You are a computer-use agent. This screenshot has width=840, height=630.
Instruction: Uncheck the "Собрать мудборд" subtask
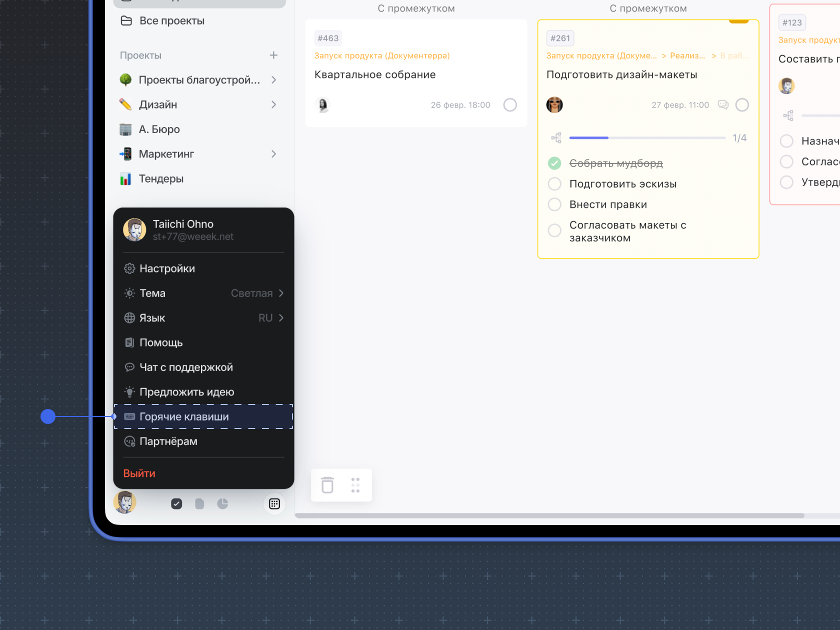point(554,163)
